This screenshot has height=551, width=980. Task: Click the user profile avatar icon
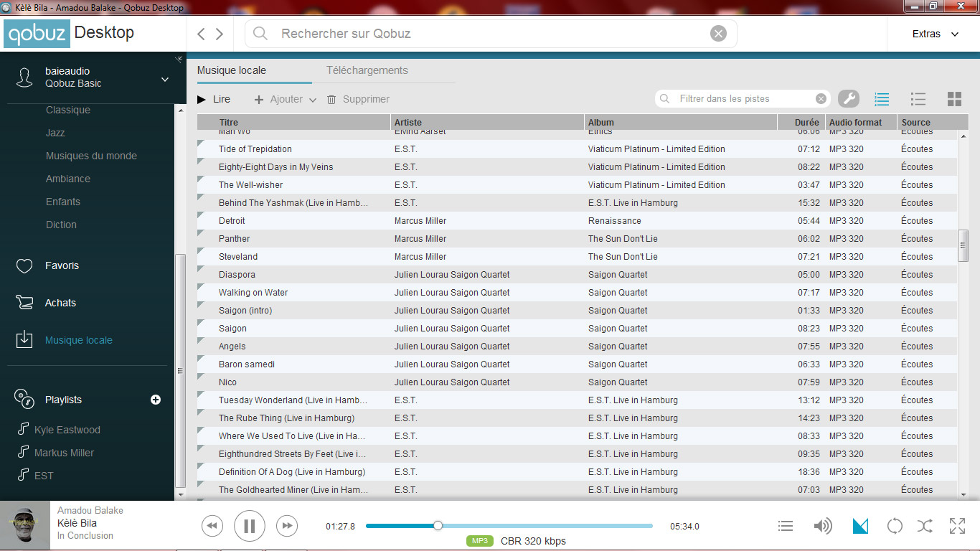coord(24,77)
